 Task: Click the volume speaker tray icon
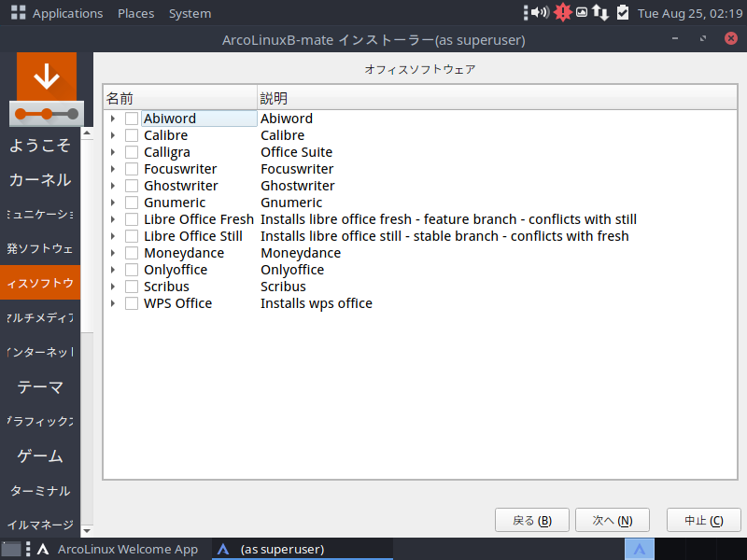[541, 12]
